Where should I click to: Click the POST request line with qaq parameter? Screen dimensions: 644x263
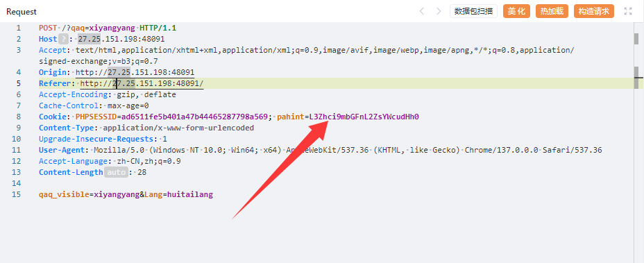pos(108,28)
